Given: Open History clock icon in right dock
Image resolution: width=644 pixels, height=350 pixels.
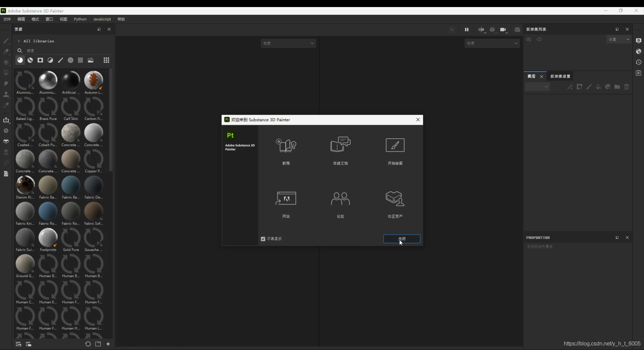Looking at the screenshot, I should pyautogui.click(x=639, y=62).
